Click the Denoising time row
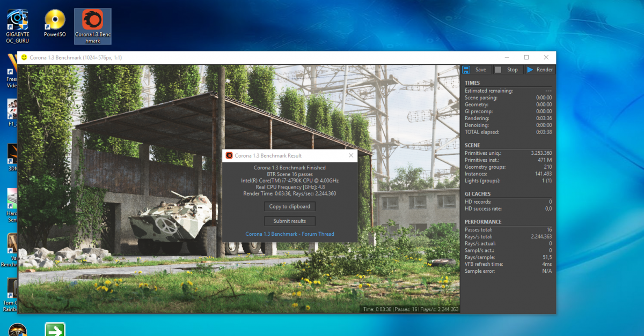Screen dimensions: 644x336 pos(508,125)
